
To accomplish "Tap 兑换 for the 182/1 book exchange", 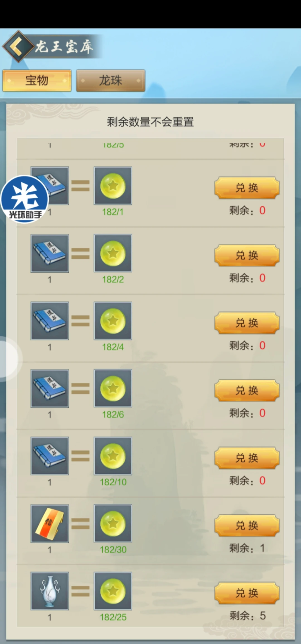I will point(247,188).
